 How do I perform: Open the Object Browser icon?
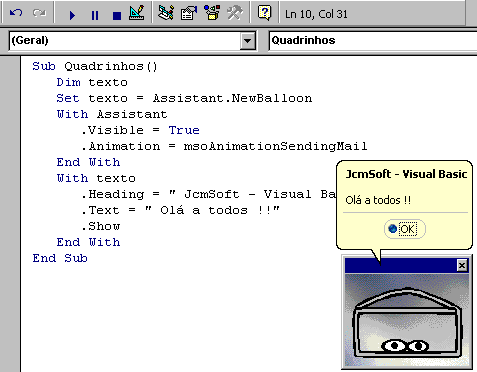[x=212, y=13]
